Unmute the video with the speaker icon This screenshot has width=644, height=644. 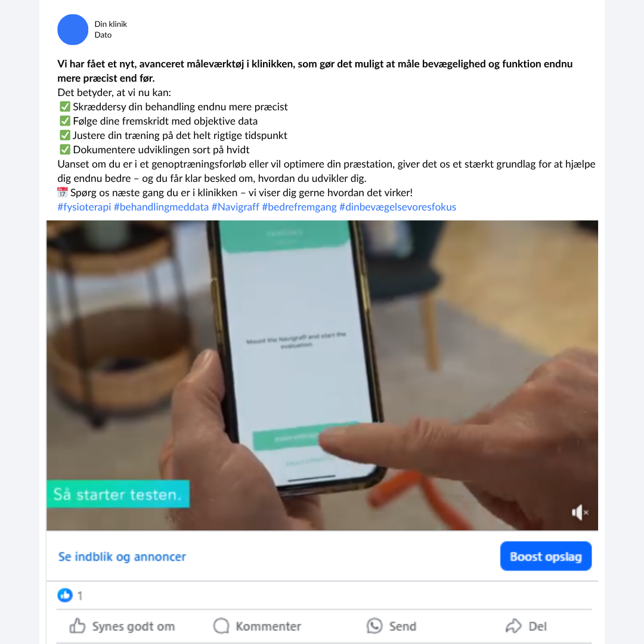coord(580,512)
